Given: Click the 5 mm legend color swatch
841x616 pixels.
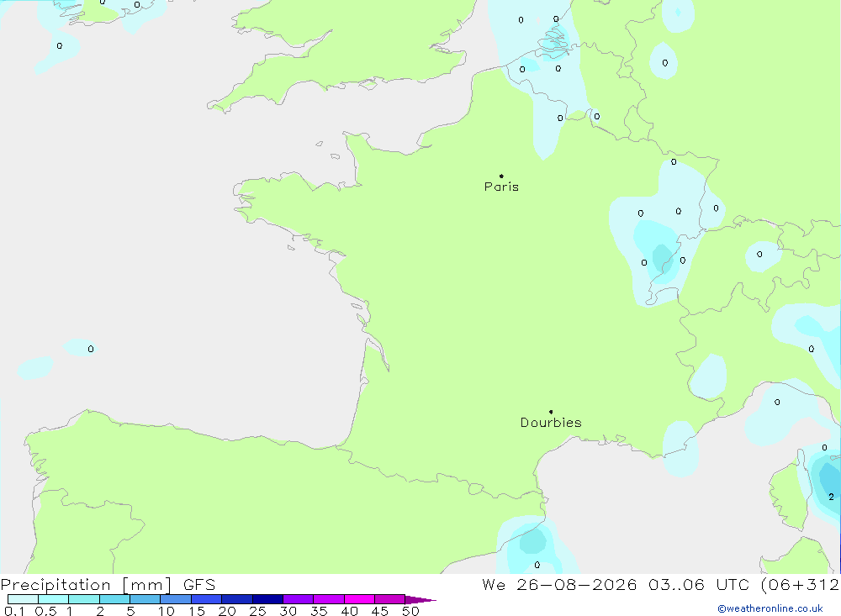Looking at the screenshot, I should [145, 599].
